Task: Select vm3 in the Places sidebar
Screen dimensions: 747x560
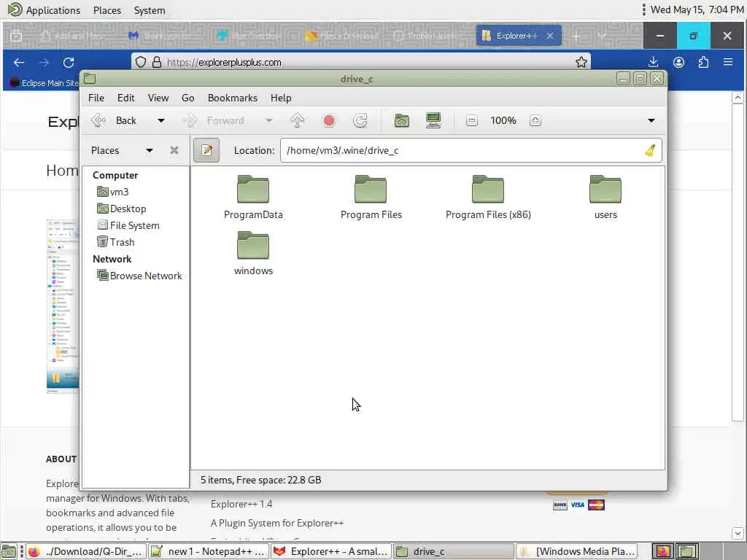Action: [x=113, y=192]
